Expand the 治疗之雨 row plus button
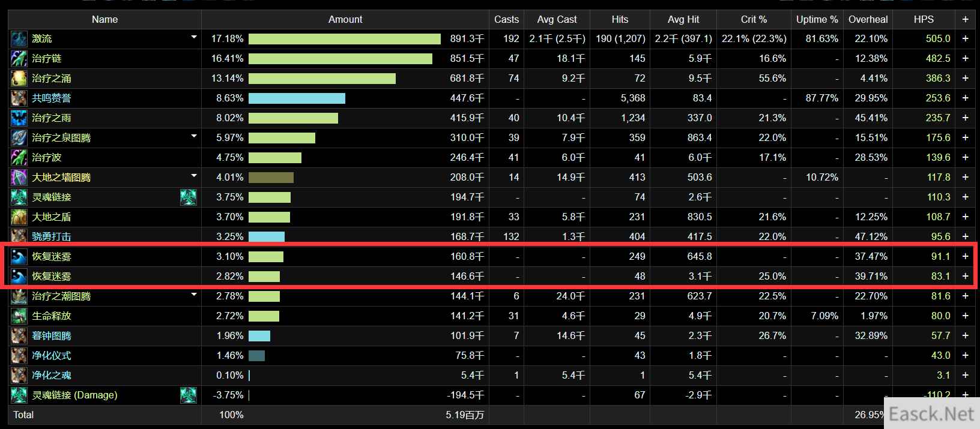Viewport: 980px width, 429px height. pyautogui.click(x=965, y=118)
